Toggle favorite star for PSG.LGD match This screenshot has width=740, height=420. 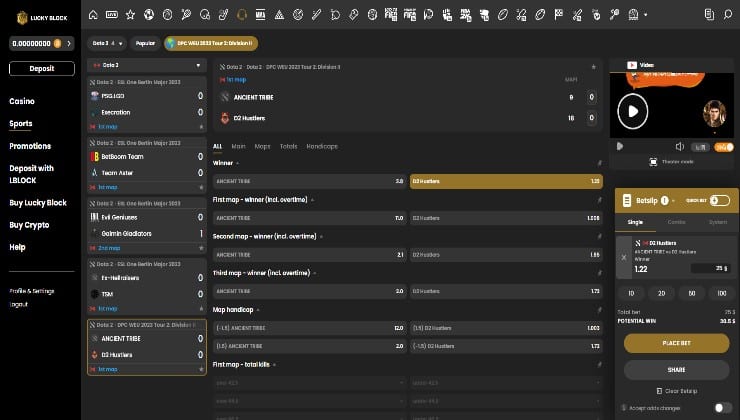(x=202, y=127)
